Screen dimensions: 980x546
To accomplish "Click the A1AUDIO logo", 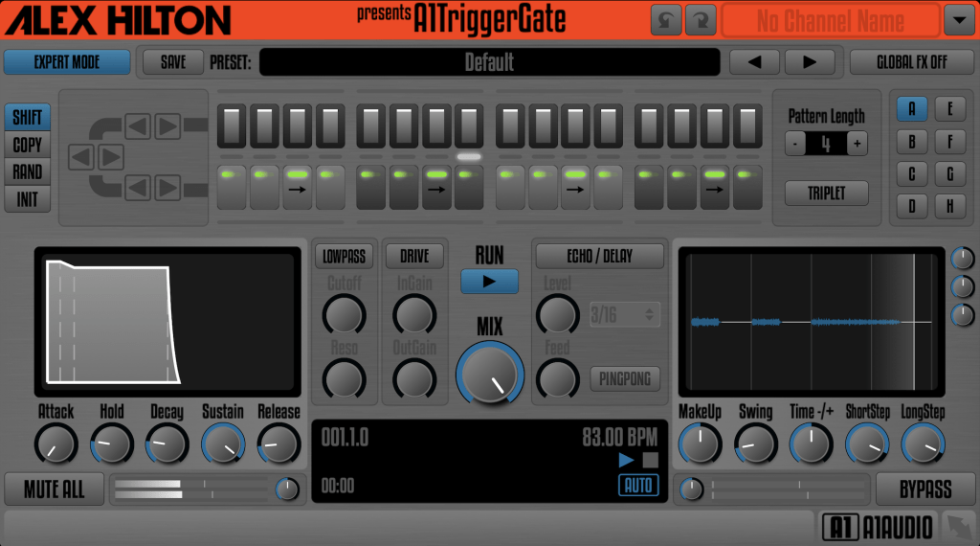I will click(877, 527).
